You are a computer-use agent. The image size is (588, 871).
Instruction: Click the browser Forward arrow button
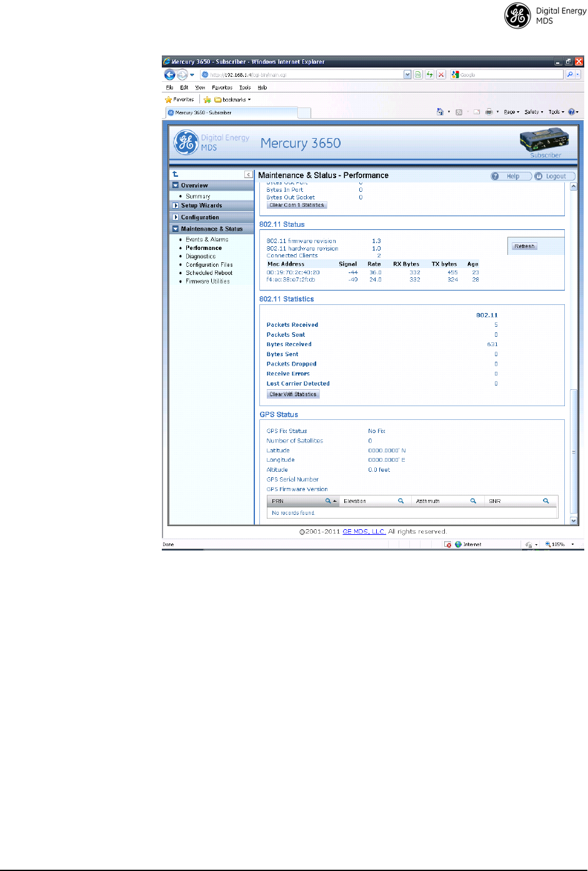[x=182, y=74]
